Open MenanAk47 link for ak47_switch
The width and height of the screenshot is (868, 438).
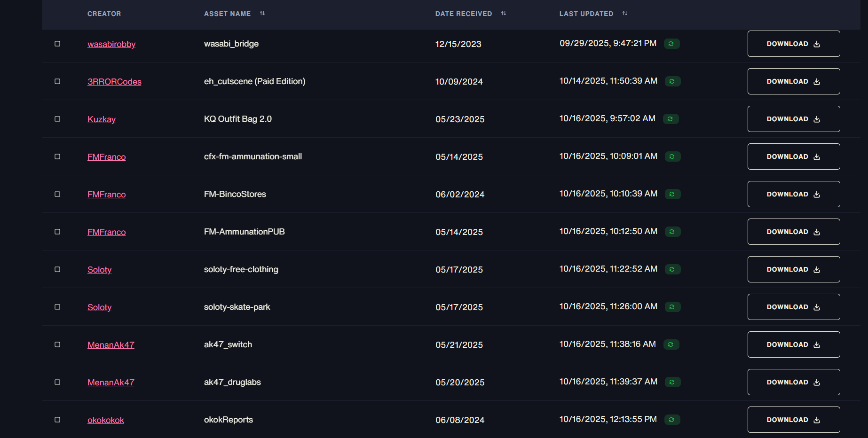click(111, 345)
